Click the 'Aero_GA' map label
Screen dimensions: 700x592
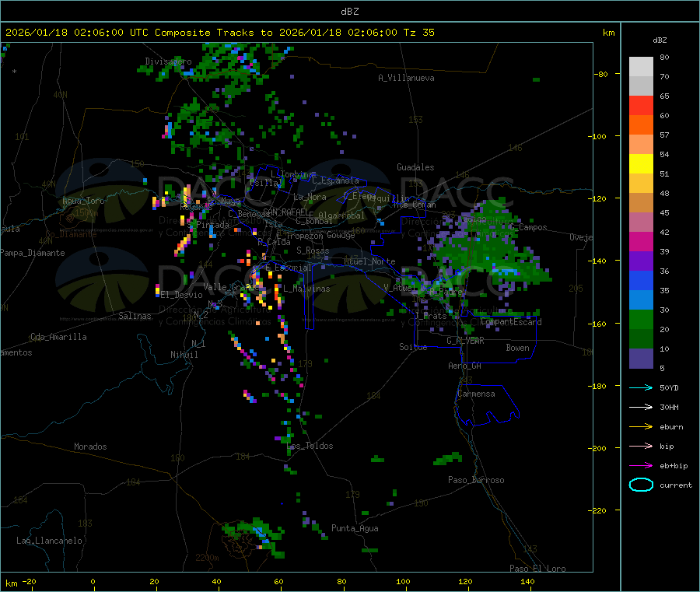pyautogui.click(x=465, y=366)
